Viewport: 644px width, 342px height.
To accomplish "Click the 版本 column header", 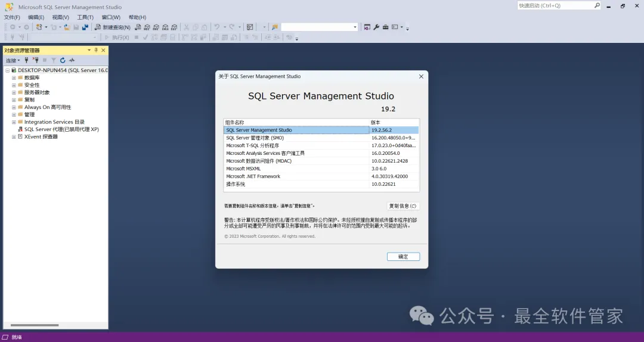I will (x=394, y=122).
